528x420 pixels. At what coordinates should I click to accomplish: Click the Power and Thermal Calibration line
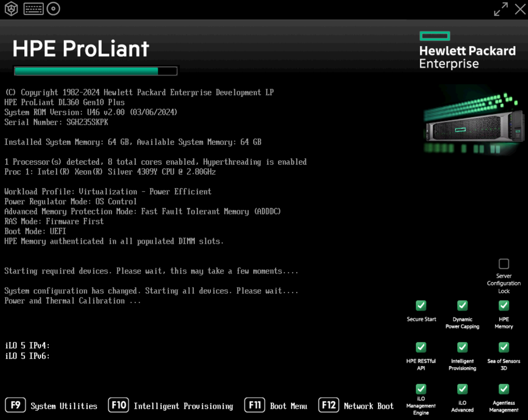click(72, 301)
